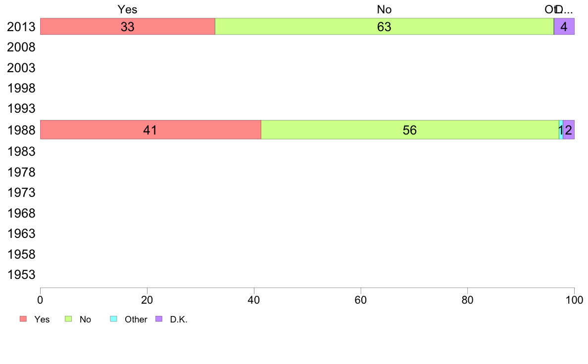Click the green No legend swatch
This screenshot has width=588, height=364.
point(68,319)
